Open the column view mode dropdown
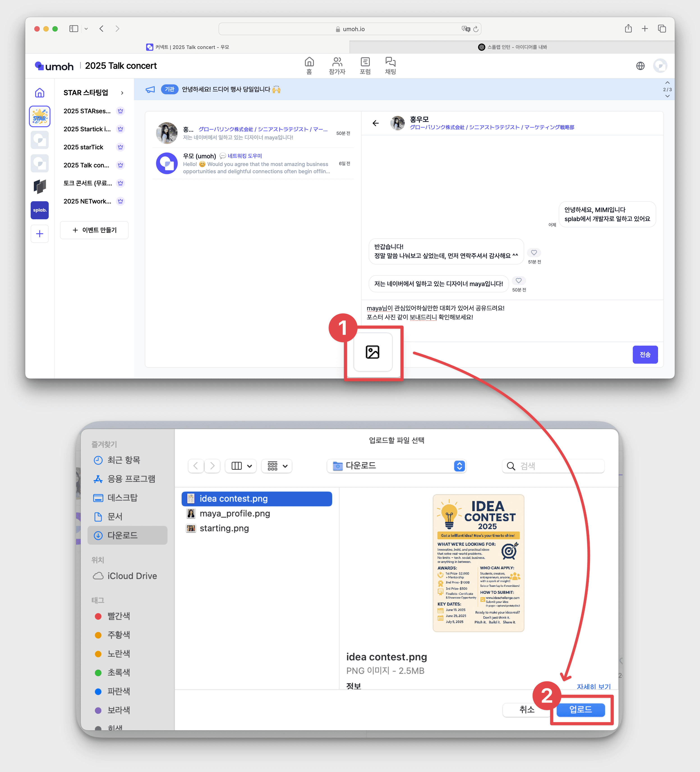 pos(241,466)
